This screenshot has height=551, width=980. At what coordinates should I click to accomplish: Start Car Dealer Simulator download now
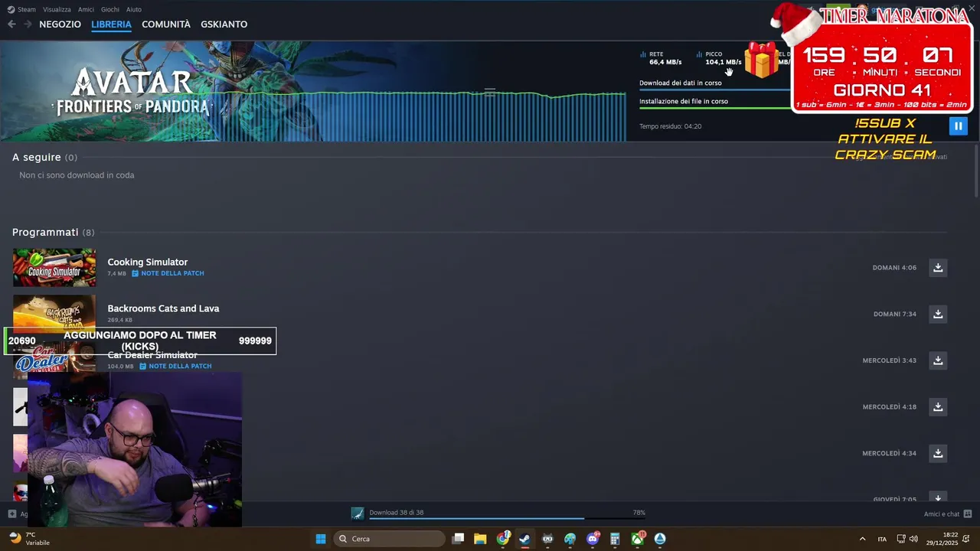coord(938,360)
